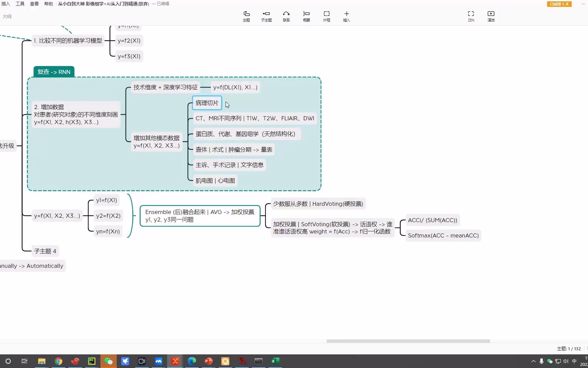Switch the 中 input method indicator
This screenshot has width=588, height=368.
coord(574,361)
